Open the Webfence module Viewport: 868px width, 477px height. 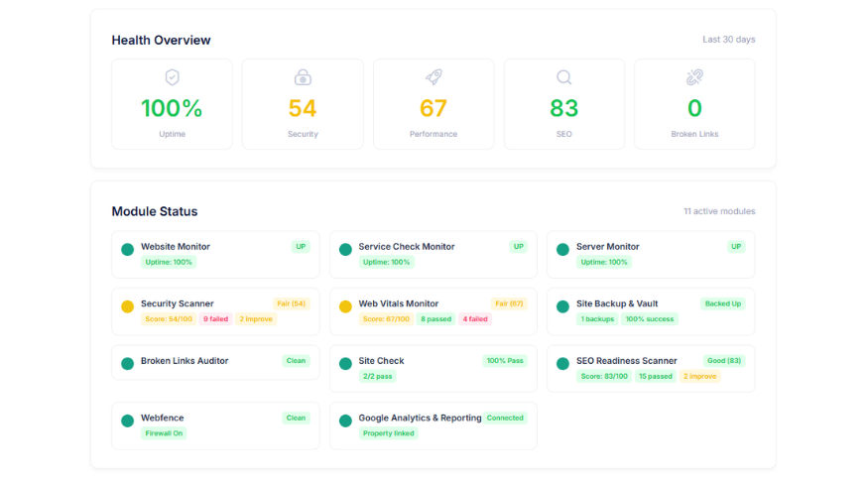tap(215, 425)
